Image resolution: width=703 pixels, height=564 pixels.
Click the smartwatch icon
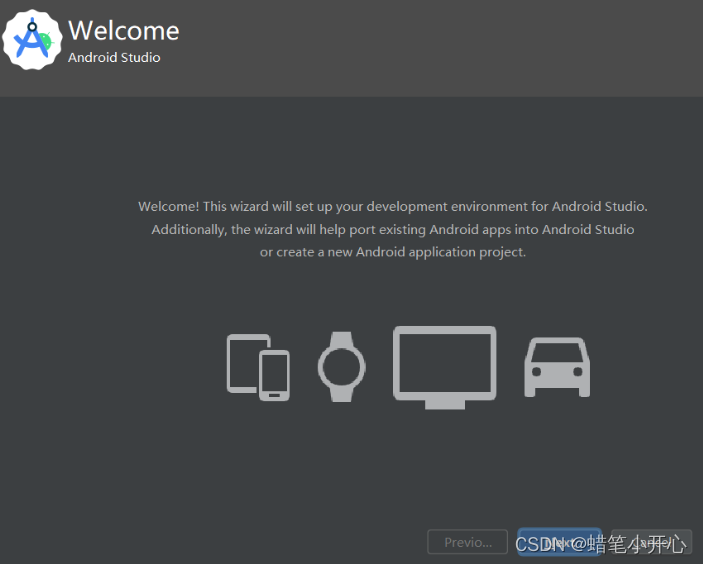pyautogui.click(x=342, y=367)
